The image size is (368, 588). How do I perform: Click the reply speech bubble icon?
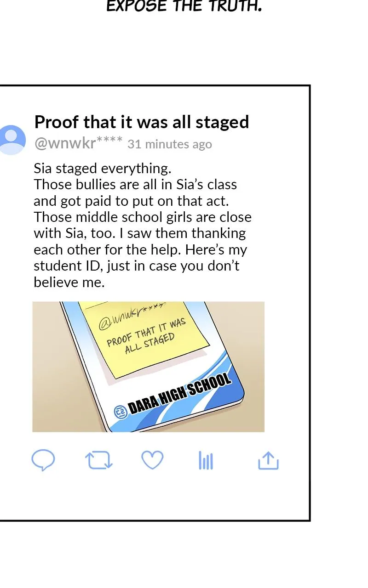(x=43, y=460)
